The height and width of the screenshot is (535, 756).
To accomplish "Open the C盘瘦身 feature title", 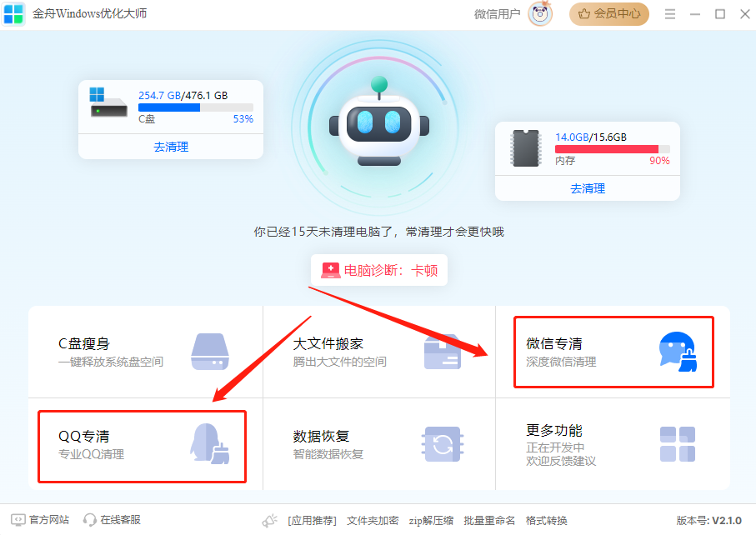I will (x=84, y=343).
